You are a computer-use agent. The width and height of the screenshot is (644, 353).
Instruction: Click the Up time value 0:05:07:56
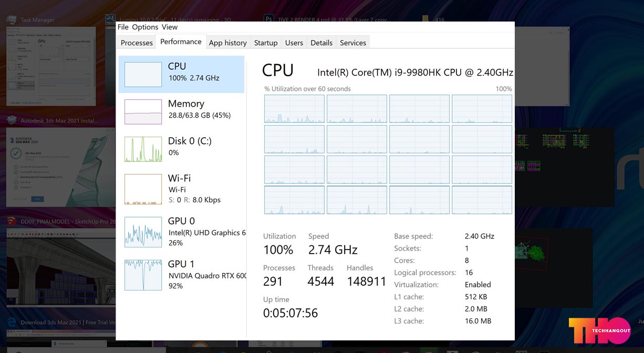tap(290, 313)
